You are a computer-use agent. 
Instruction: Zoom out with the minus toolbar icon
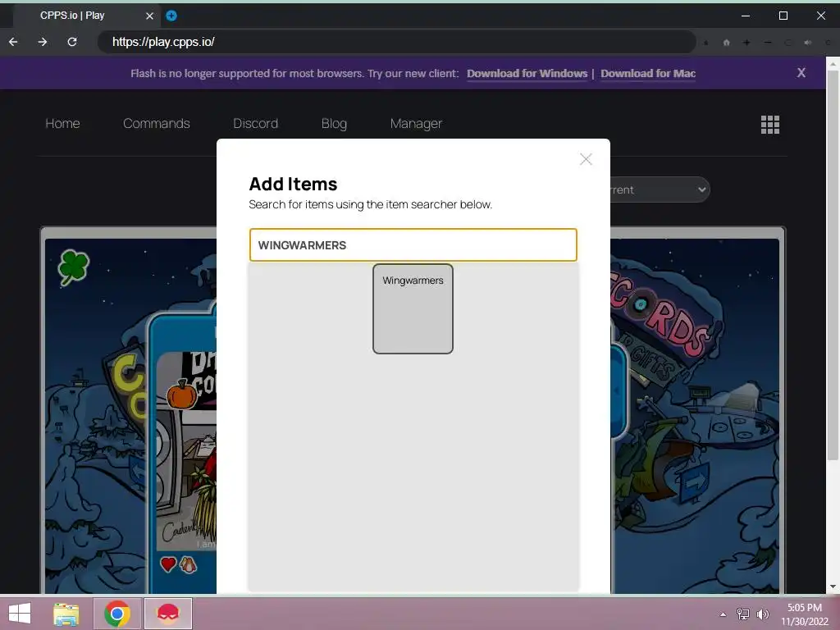coord(768,43)
